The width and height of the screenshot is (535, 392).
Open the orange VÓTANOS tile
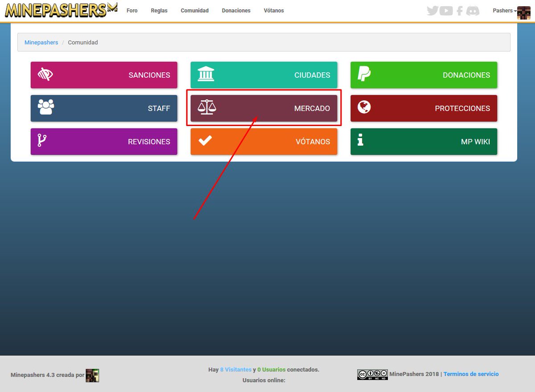click(x=264, y=142)
